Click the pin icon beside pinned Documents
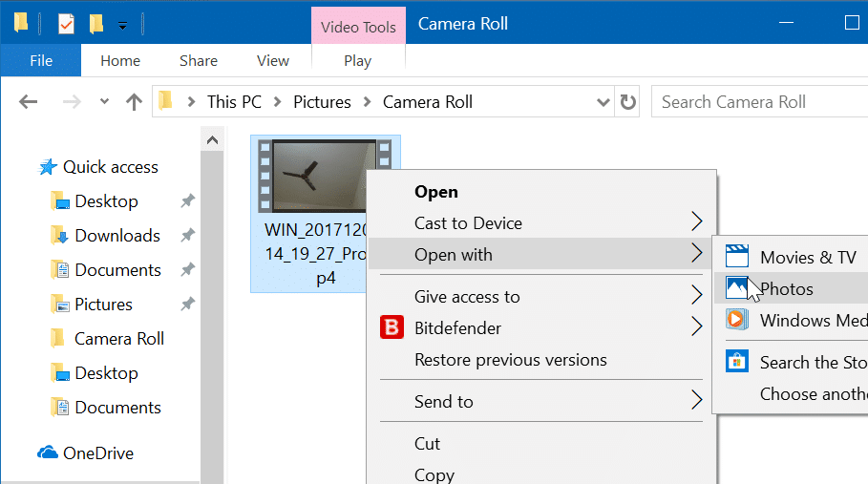 coord(188,269)
